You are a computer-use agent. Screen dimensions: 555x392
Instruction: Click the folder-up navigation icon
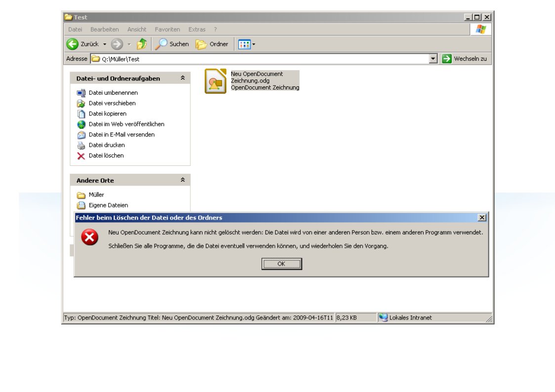point(142,44)
